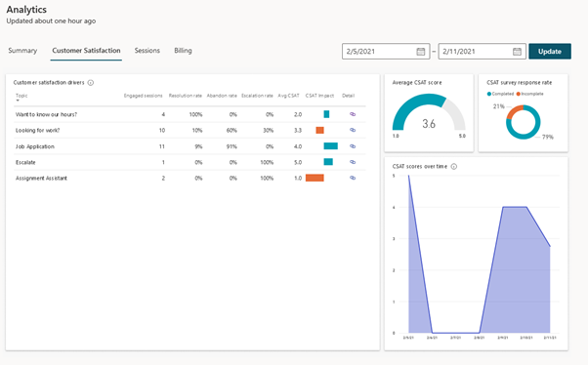Sort by the Engaged sessions column header
588x365 pixels.
tap(143, 96)
